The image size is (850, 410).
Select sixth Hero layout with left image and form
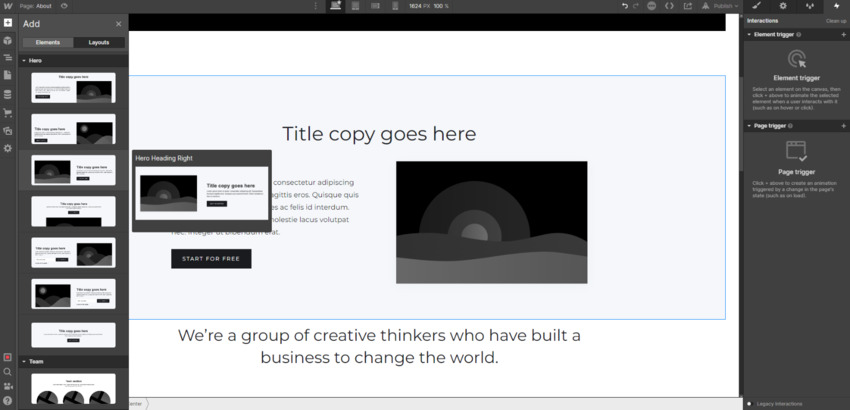pos(73,294)
